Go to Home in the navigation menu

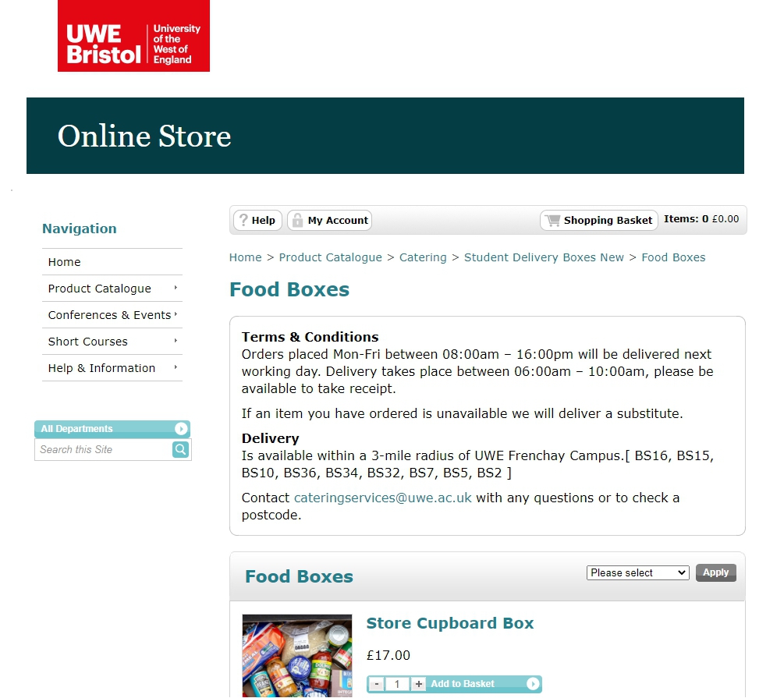coord(65,262)
